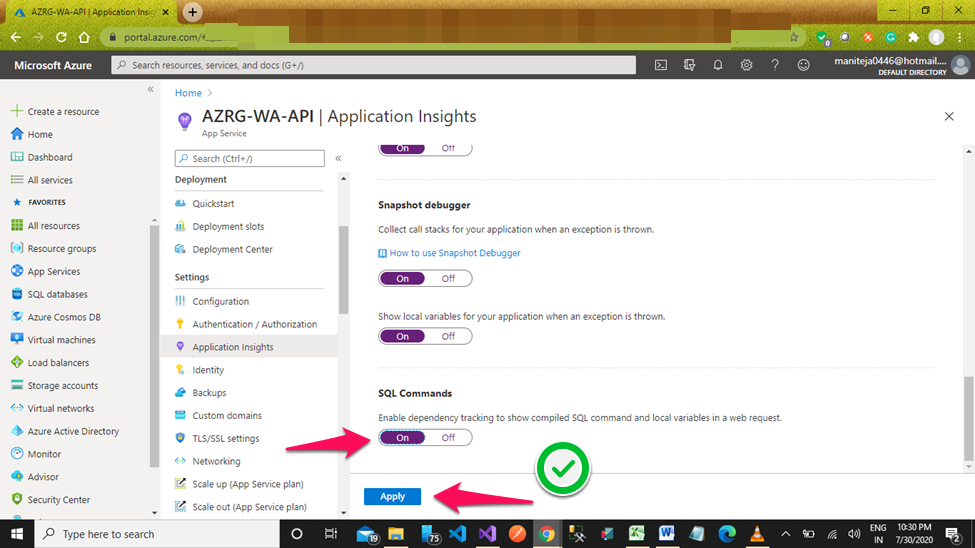Open Directory and subscription filter icon
Image resolution: width=975 pixels, height=548 pixels.
point(689,65)
